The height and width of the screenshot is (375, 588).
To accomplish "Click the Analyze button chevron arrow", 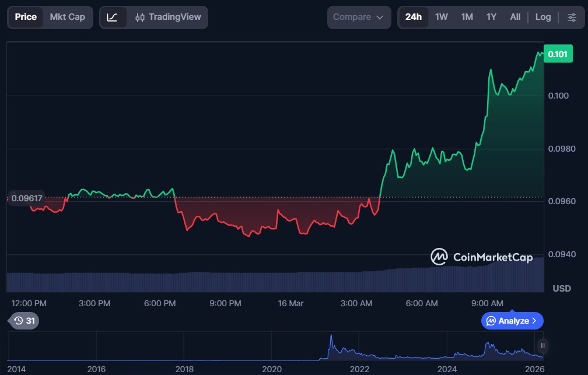I will click(x=534, y=321).
